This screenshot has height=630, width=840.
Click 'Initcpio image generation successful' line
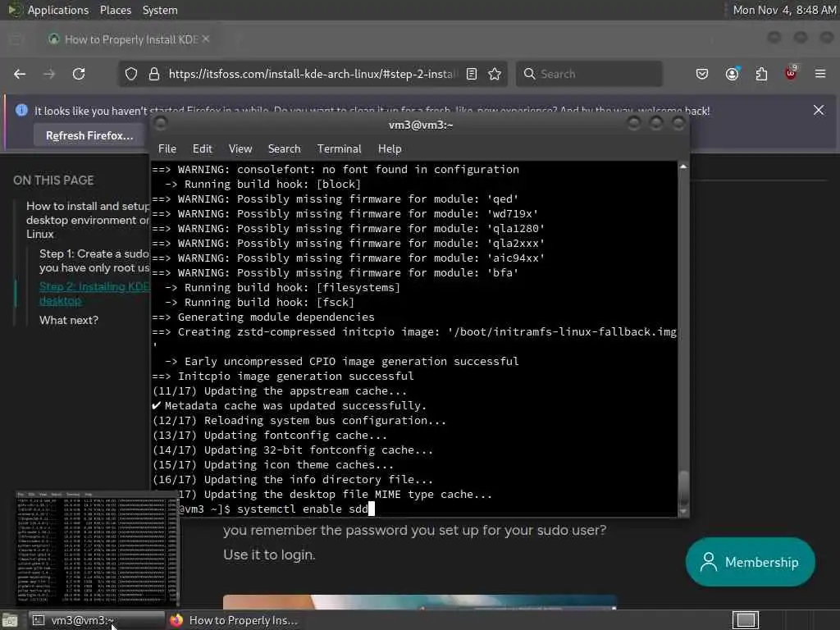(283, 376)
